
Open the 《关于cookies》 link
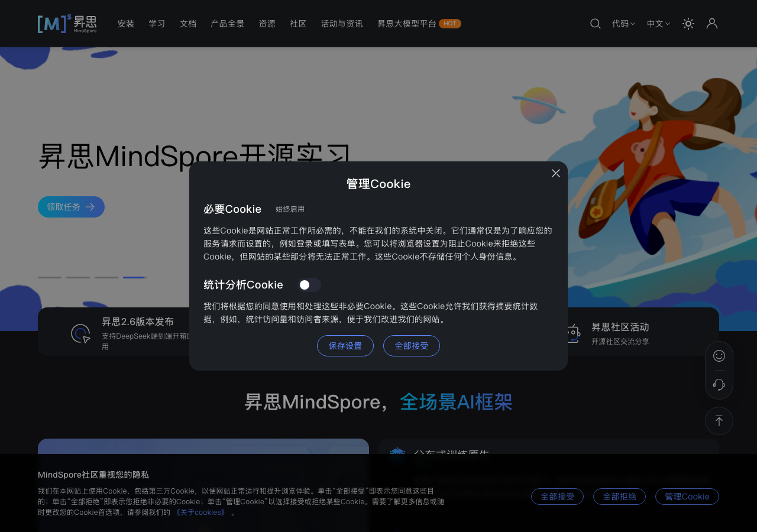click(x=200, y=512)
